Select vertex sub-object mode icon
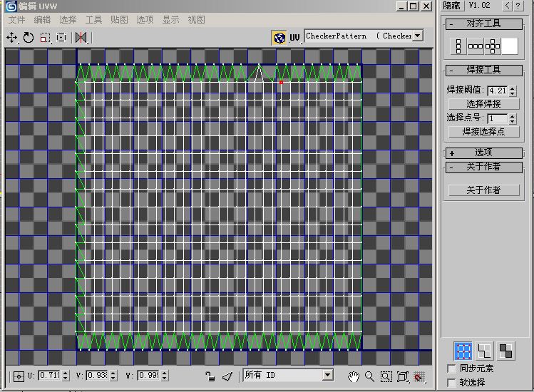 click(463, 351)
